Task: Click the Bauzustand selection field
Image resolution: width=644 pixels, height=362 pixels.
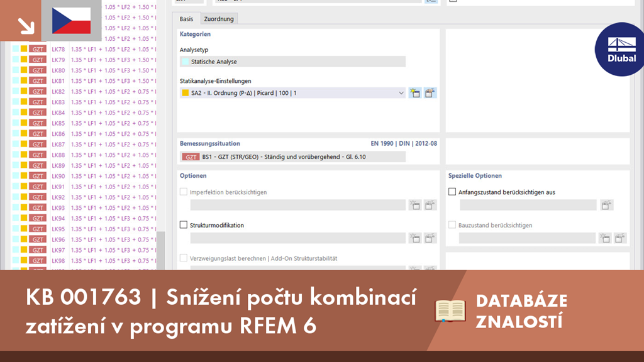Action: (x=527, y=238)
